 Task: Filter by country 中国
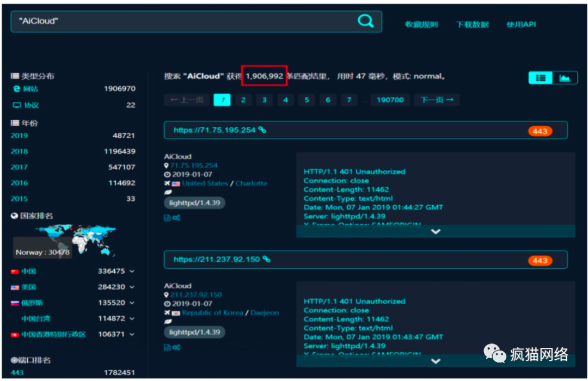28,271
